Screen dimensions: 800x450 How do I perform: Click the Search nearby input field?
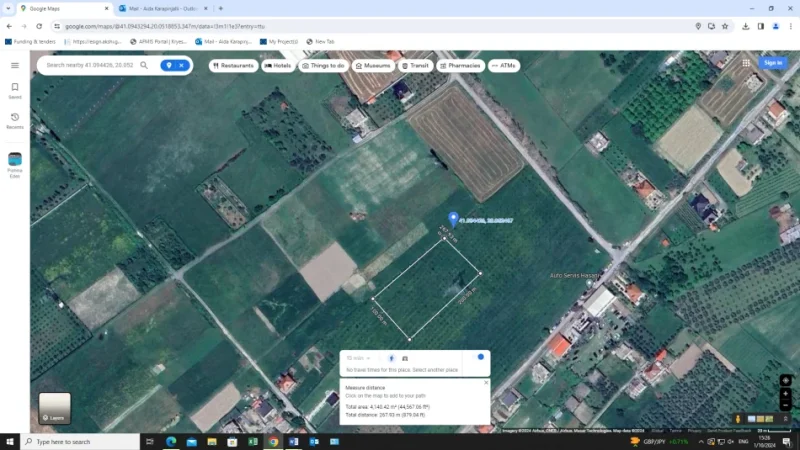(90, 65)
